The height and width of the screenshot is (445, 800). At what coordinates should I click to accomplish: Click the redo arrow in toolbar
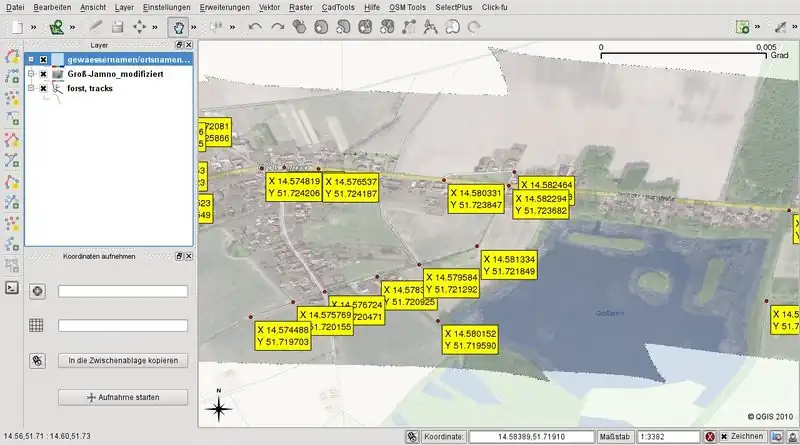pos(278,27)
